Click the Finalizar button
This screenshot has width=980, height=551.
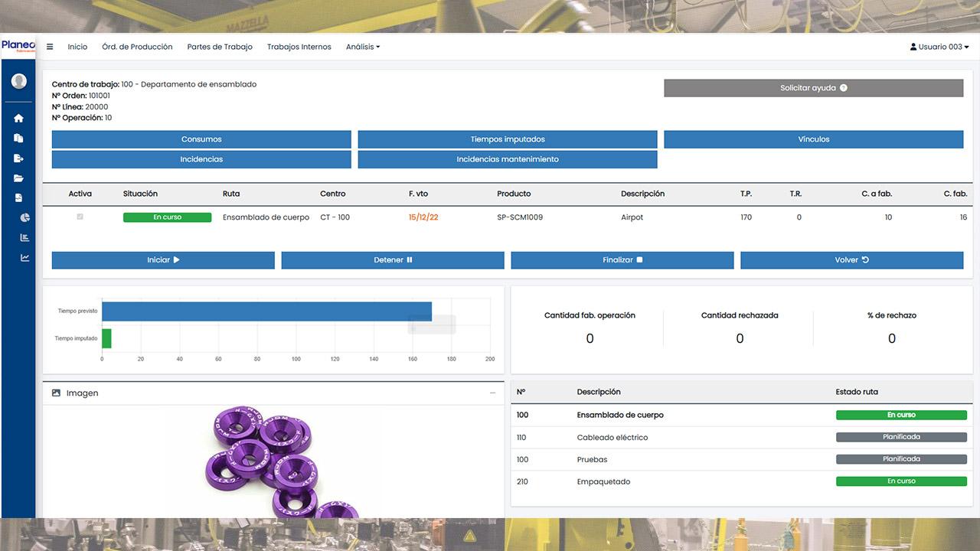pos(622,259)
